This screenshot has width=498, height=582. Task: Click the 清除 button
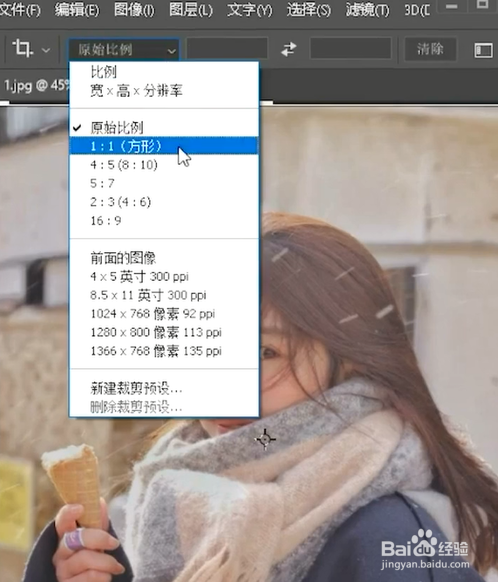click(x=430, y=49)
